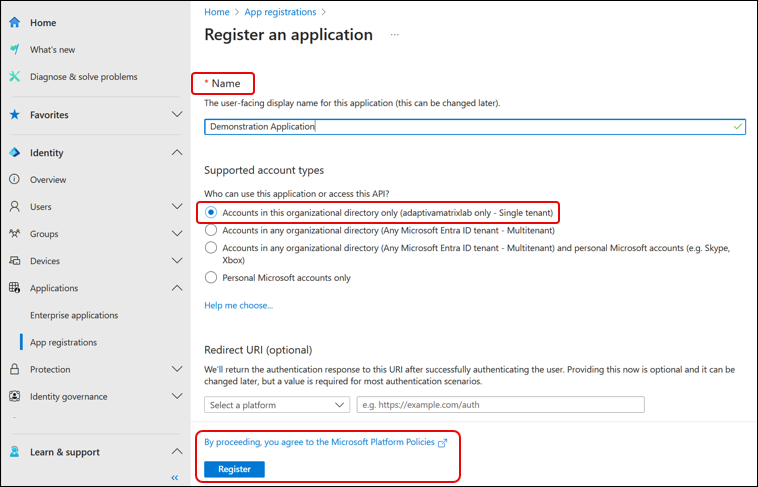Click the Identity governance label in sidebar
This screenshot has width=758, height=487.
(x=69, y=397)
